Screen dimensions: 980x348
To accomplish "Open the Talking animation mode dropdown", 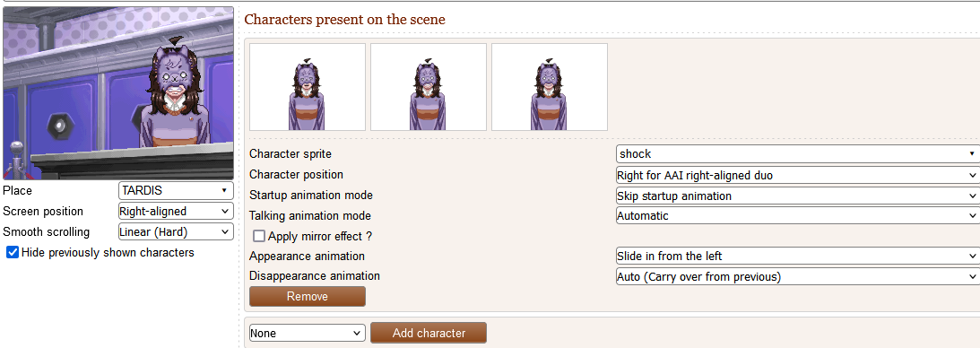I will coord(797,215).
